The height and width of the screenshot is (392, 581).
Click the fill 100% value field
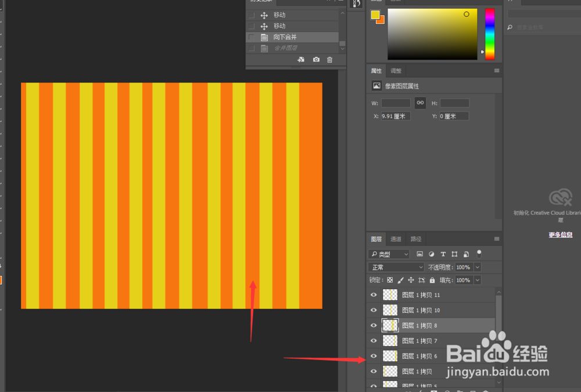point(464,280)
